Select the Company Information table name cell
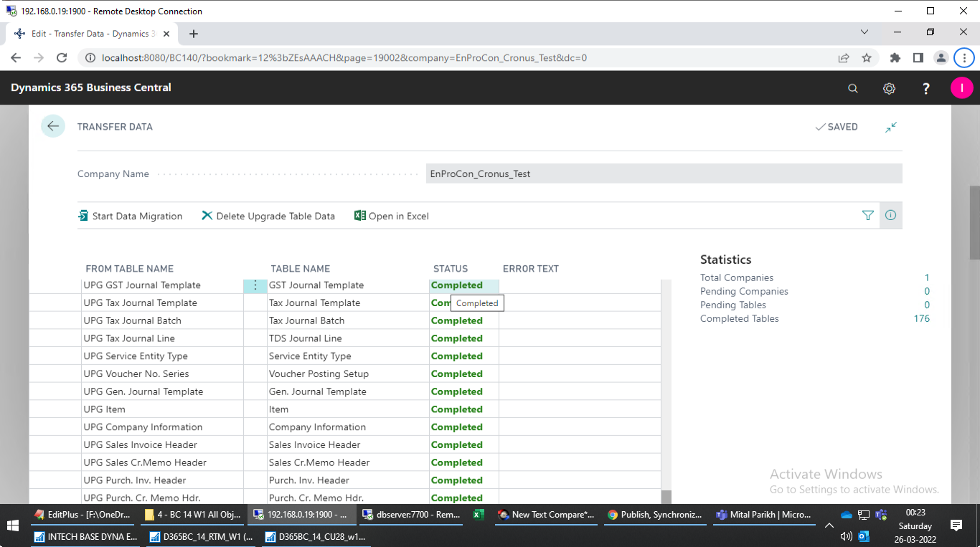 pos(348,427)
